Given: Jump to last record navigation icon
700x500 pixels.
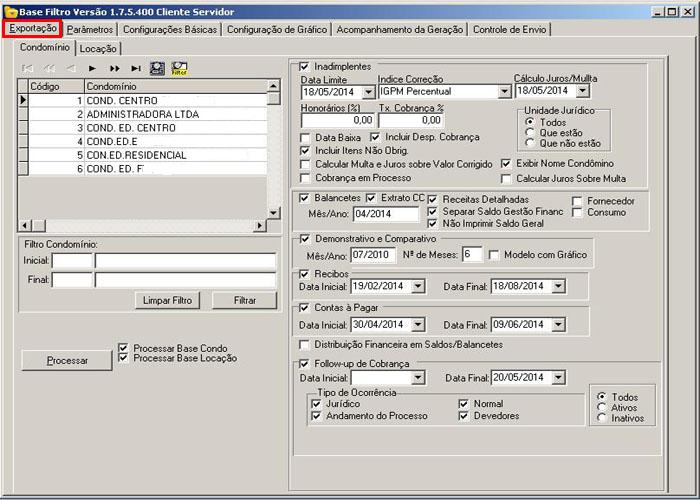Looking at the screenshot, I should coord(135,68).
